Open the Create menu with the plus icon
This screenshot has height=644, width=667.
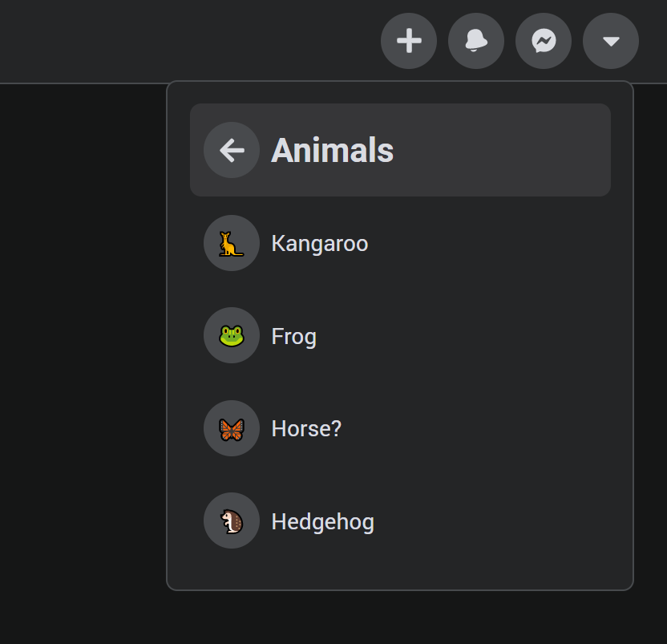[x=409, y=41]
